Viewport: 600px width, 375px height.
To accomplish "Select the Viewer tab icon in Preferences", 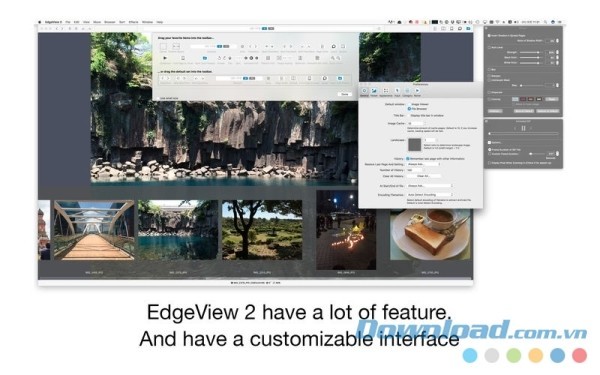I will 374,91.
